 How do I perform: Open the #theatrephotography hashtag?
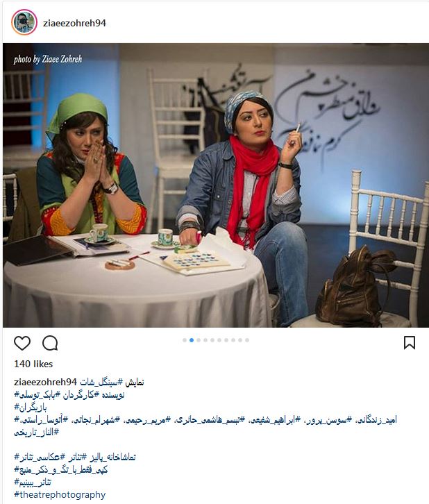coord(60,495)
